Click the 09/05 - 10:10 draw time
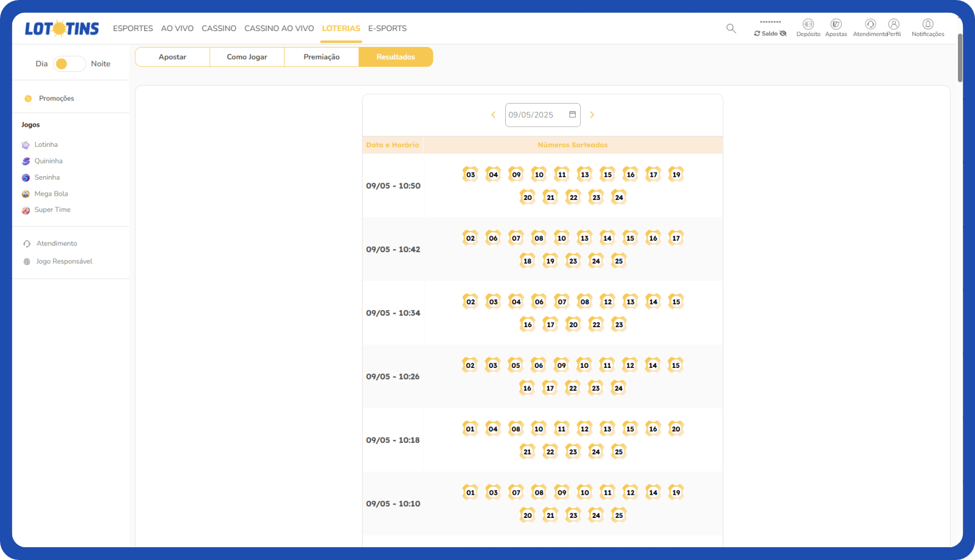This screenshot has height=560, width=975. (x=393, y=504)
